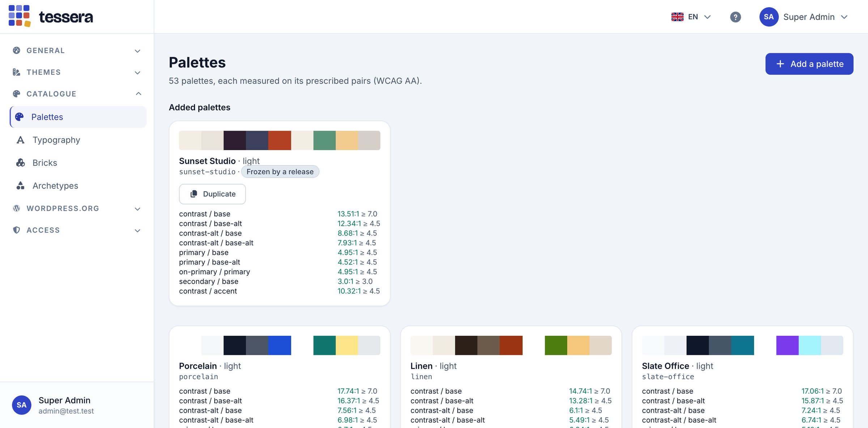
Task: Go to the Archetypes page
Action: pos(78,186)
